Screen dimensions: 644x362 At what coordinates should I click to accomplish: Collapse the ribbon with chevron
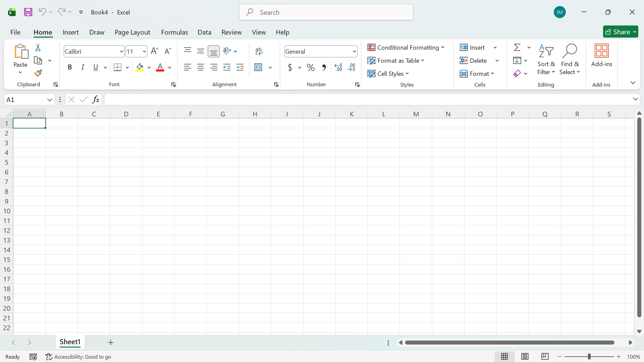click(x=633, y=83)
